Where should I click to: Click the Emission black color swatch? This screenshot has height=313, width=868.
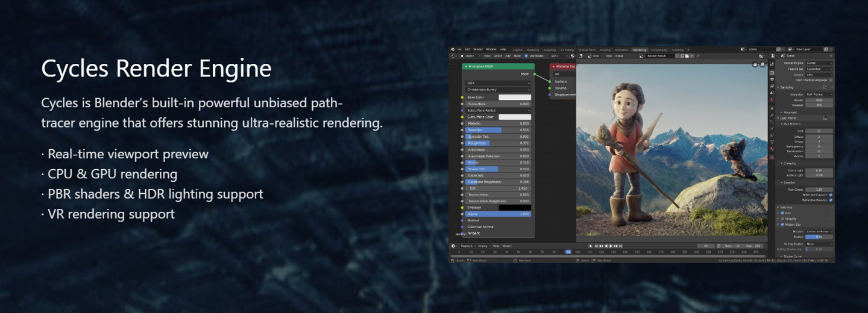click(515, 207)
